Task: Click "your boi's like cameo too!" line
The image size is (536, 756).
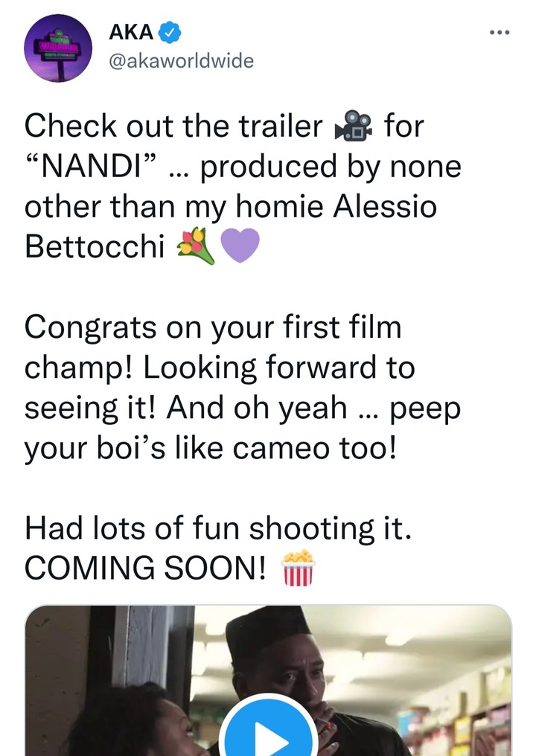Action: tap(211, 448)
